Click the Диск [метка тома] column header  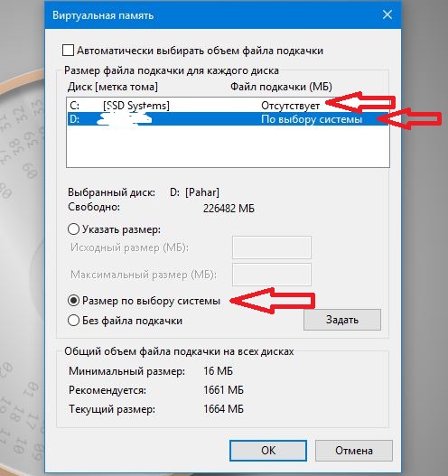pos(113,87)
